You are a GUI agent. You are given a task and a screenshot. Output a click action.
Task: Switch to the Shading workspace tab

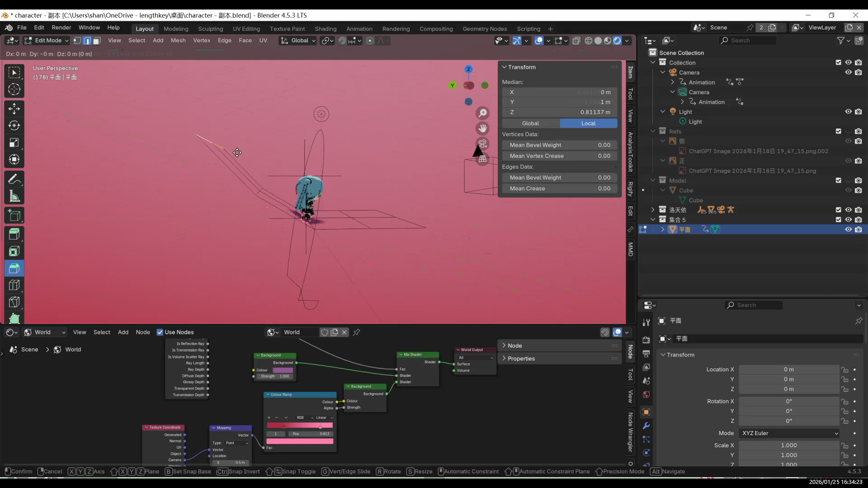325,28
